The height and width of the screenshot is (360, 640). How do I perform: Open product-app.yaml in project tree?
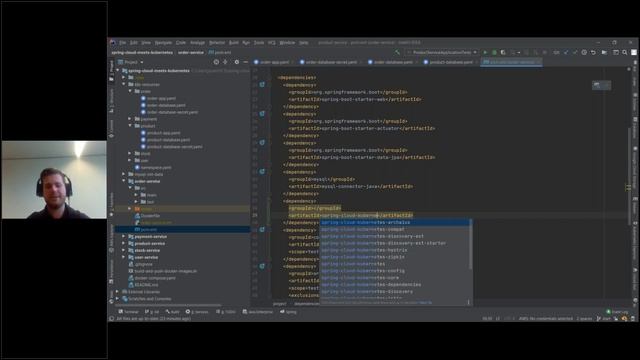[160, 133]
